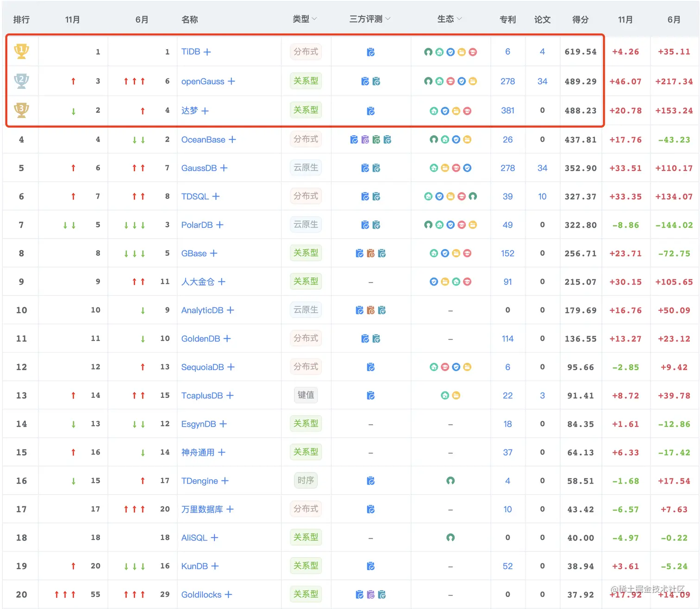Click the plus icon next to GoldenDB
Viewport: 700px width, 609px height.
pyautogui.click(x=227, y=339)
